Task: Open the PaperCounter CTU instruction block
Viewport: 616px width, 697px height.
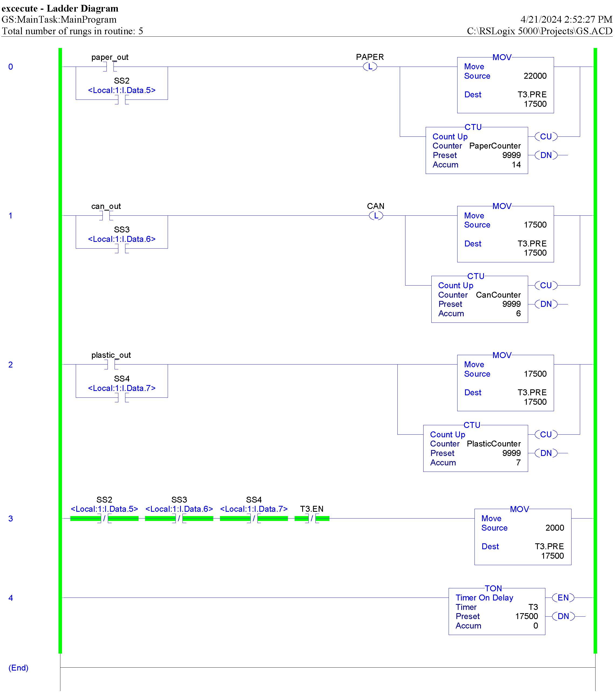Action: tap(477, 150)
